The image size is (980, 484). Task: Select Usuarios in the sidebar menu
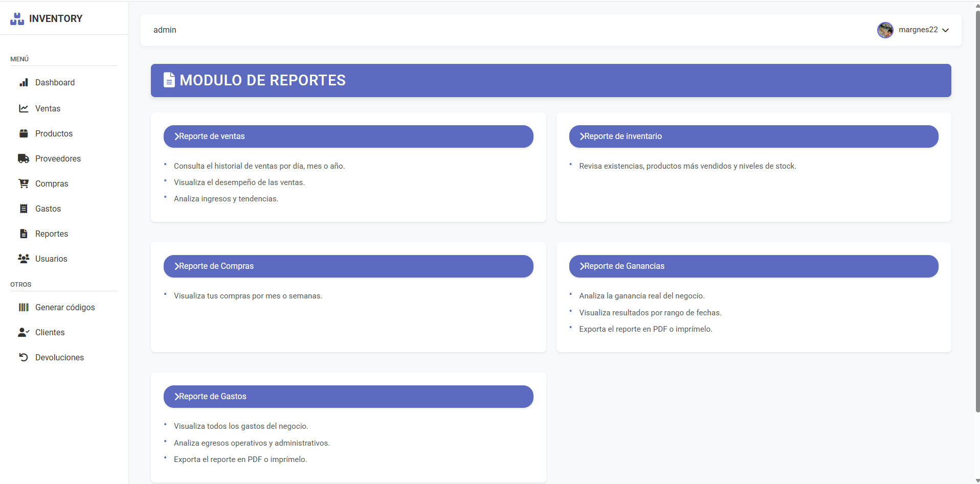point(51,259)
